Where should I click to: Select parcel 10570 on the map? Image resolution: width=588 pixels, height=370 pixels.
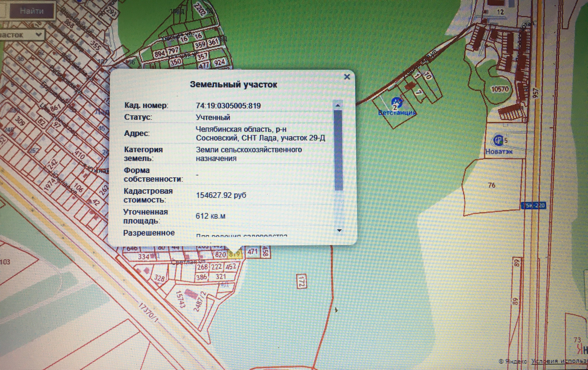tap(500, 89)
